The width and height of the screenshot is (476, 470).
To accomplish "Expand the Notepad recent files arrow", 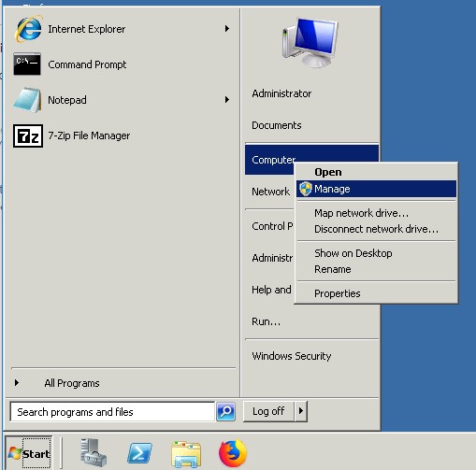I will click(227, 100).
